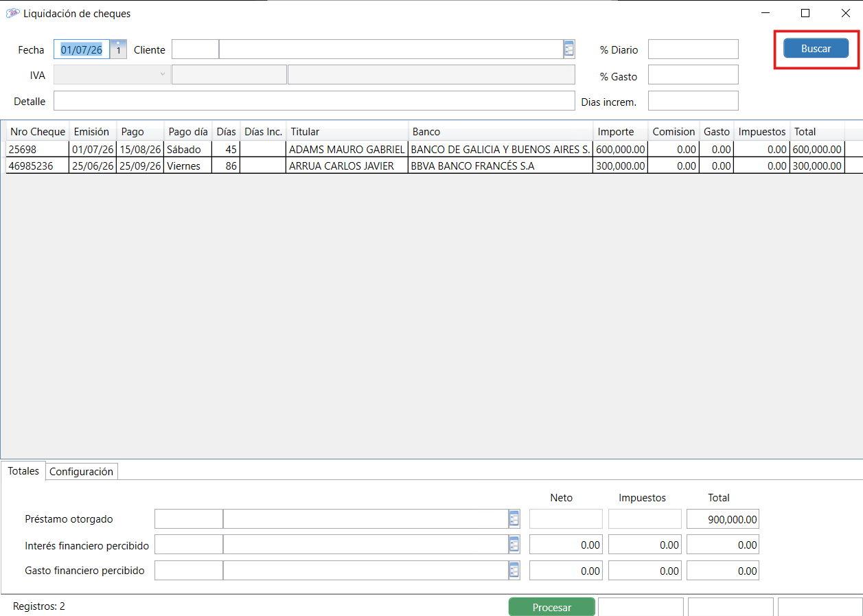Click the Gasto column header
Screen dimensions: 863x616
[x=717, y=132]
